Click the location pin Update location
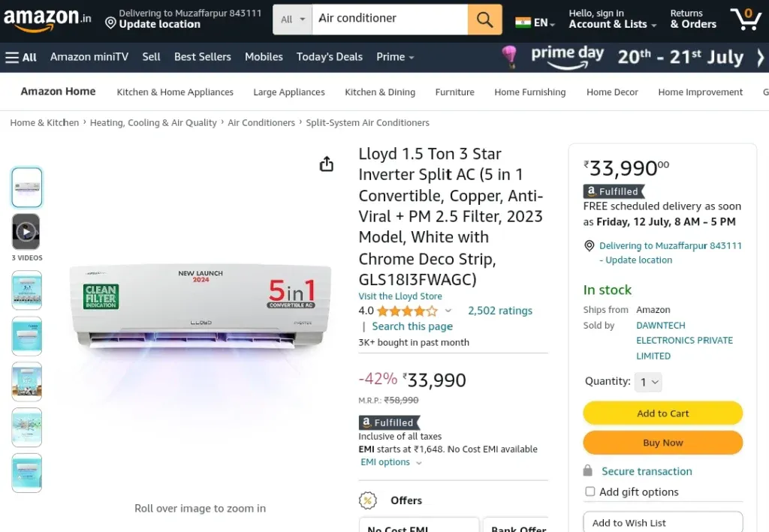769x532 pixels. 152,19
